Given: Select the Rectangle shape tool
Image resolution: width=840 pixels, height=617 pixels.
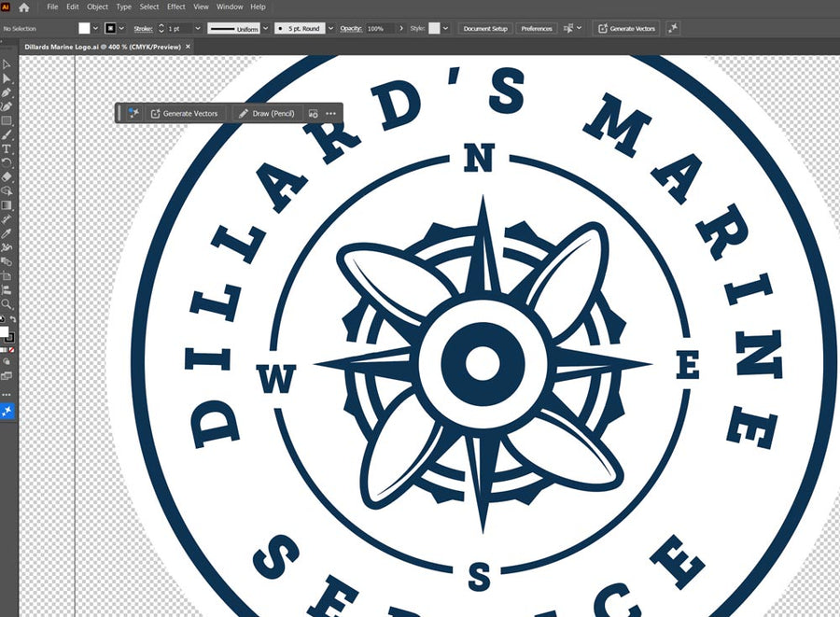Looking at the screenshot, I should (7, 120).
